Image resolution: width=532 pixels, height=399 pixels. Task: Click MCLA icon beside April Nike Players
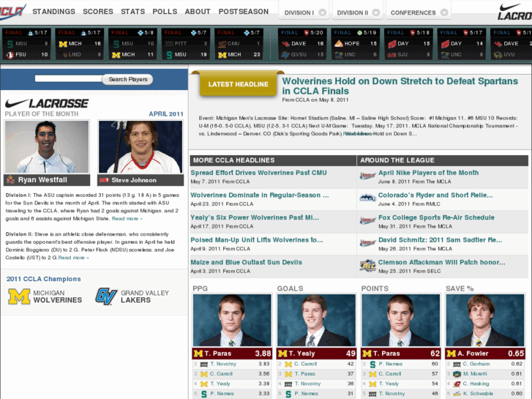[x=367, y=176]
